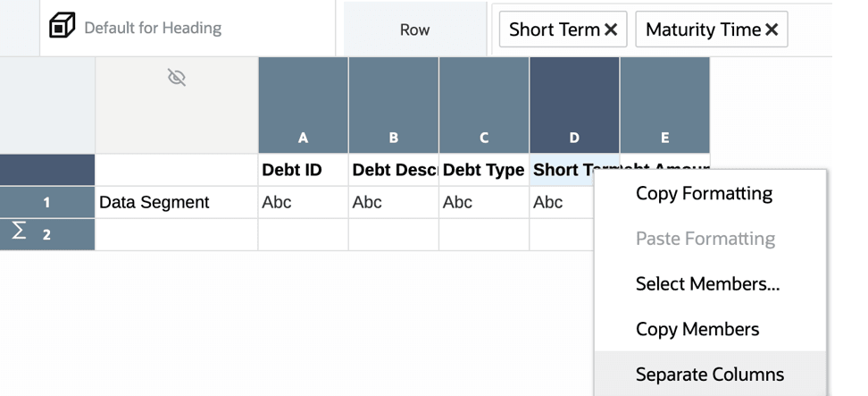Select row 1 header
Viewport: 868px width, 396px height.
tap(46, 203)
